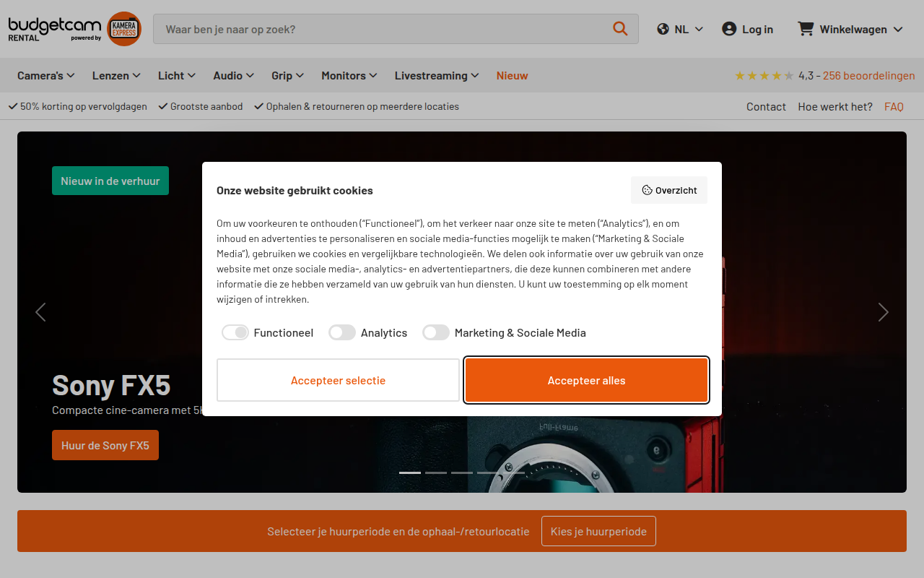Expand the Livestreaming menu
This screenshot has width=924, height=578.
[437, 75]
